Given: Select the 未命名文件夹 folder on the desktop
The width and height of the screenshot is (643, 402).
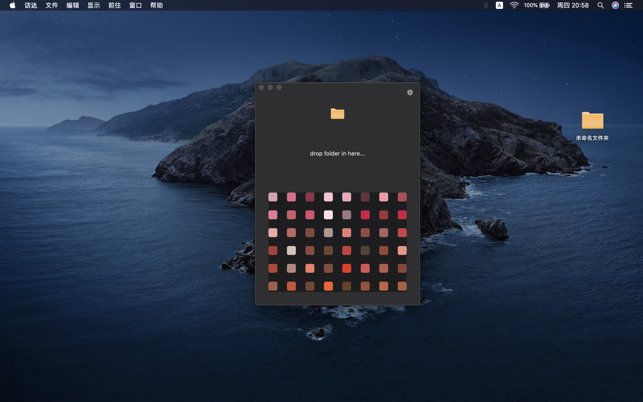Looking at the screenshot, I should (x=592, y=126).
